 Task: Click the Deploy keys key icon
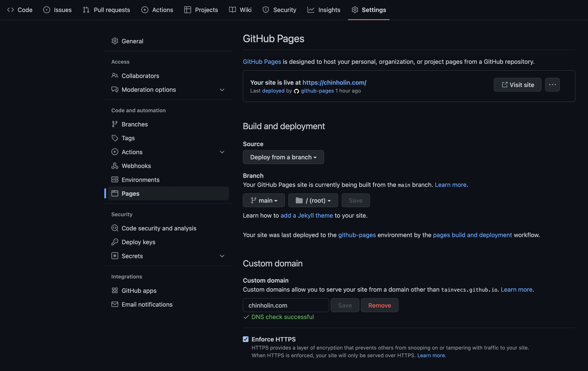click(x=115, y=242)
